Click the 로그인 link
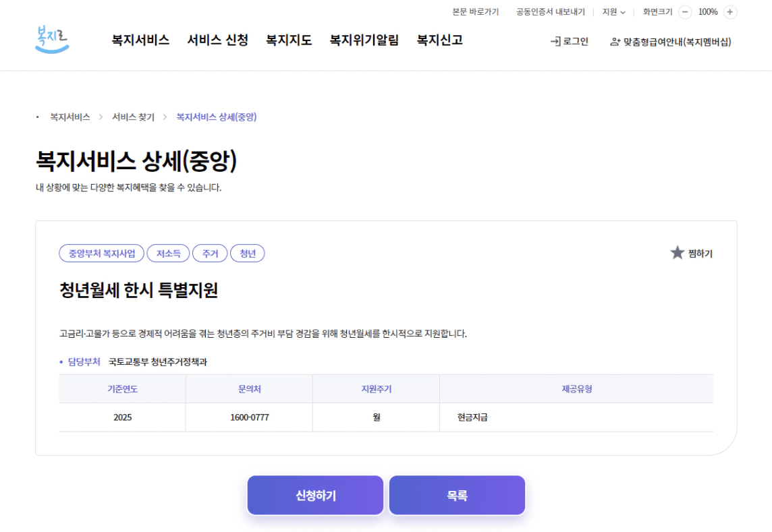772x532 pixels. pyautogui.click(x=569, y=42)
